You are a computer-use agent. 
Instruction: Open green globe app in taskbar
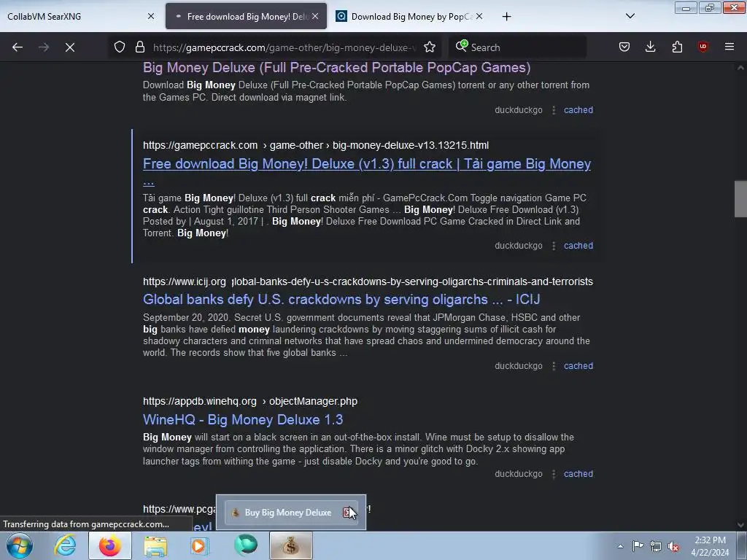pyautogui.click(x=245, y=545)
